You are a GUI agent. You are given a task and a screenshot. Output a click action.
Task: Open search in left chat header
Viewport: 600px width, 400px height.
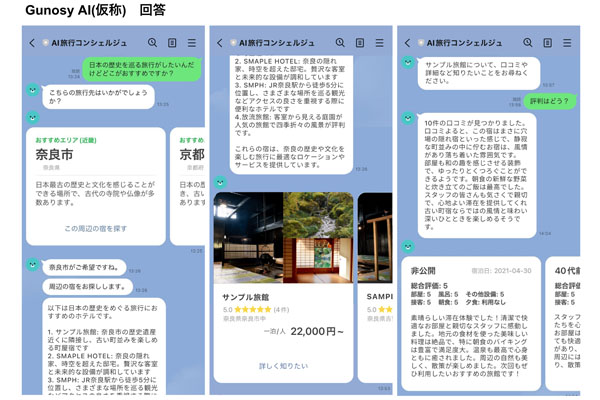(153, 43)
